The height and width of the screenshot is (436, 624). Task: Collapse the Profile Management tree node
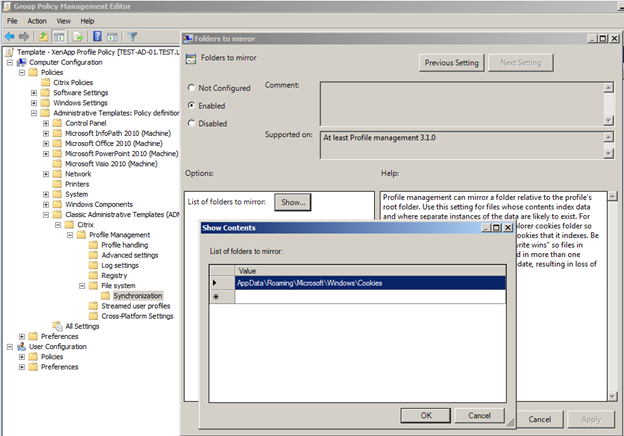(x=69, y=235)
